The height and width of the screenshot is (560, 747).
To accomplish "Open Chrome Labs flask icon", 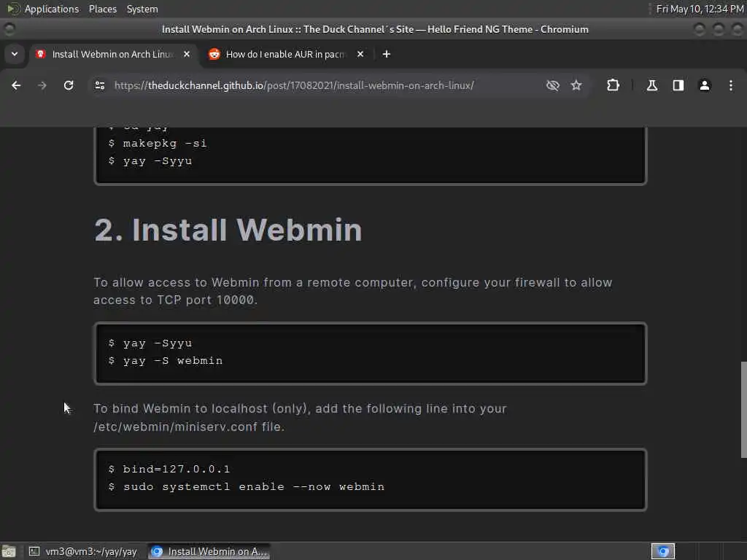I will pyautogui.click(x=652, y=85).
